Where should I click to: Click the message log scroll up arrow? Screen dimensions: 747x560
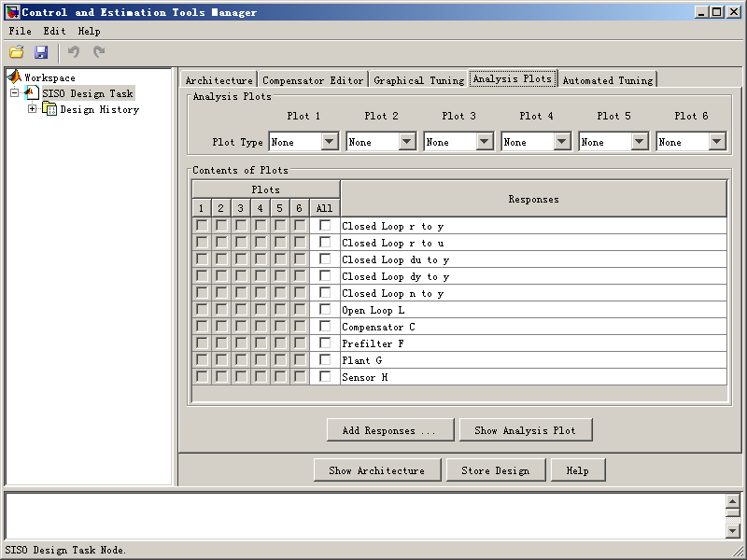[x=732, y=501]
